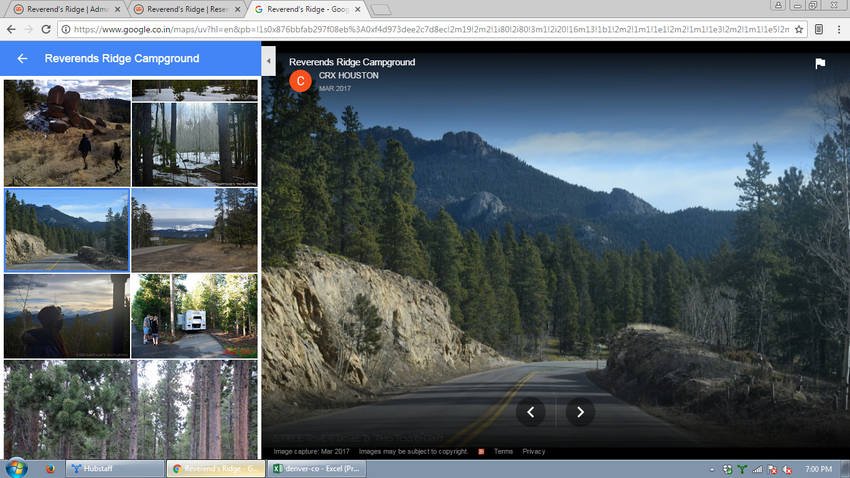Open the Windows Start menu
This screenshot has width=850, height=478.
pos(16,468)
